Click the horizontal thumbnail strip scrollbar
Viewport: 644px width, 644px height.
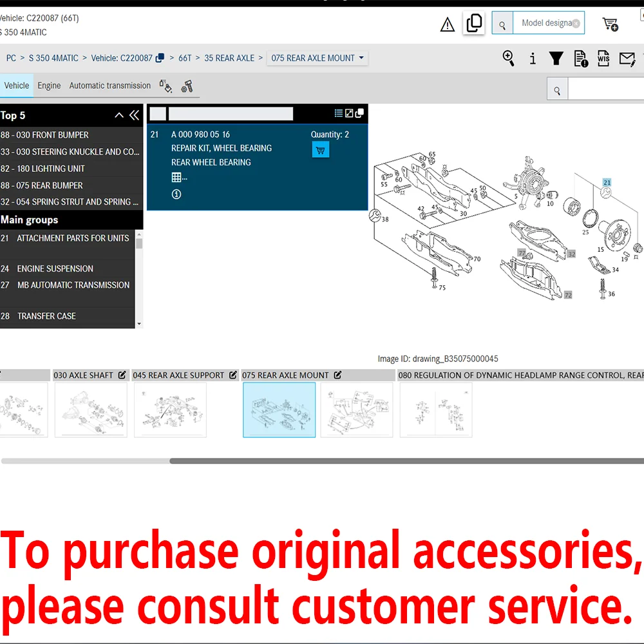pos(406,461)
